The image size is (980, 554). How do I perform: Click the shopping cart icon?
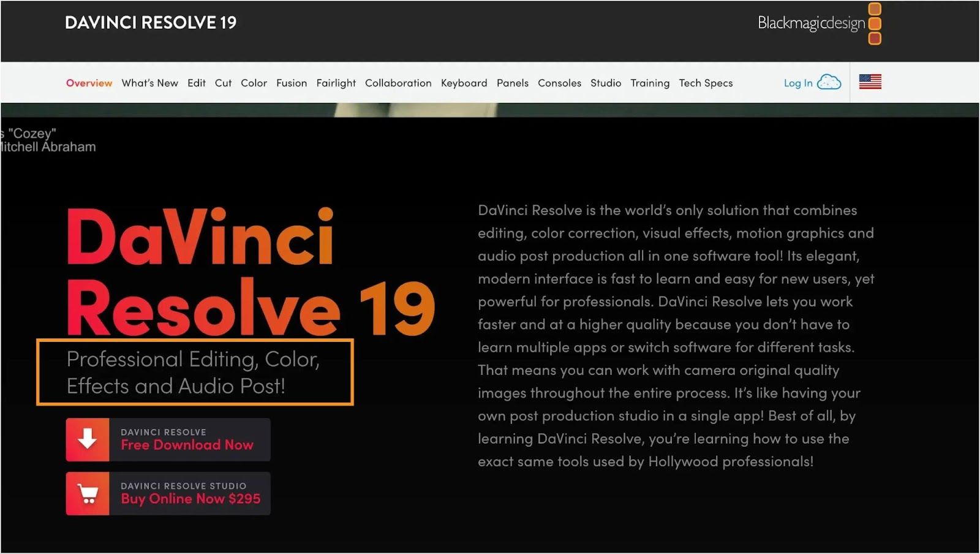pos(88,493)
